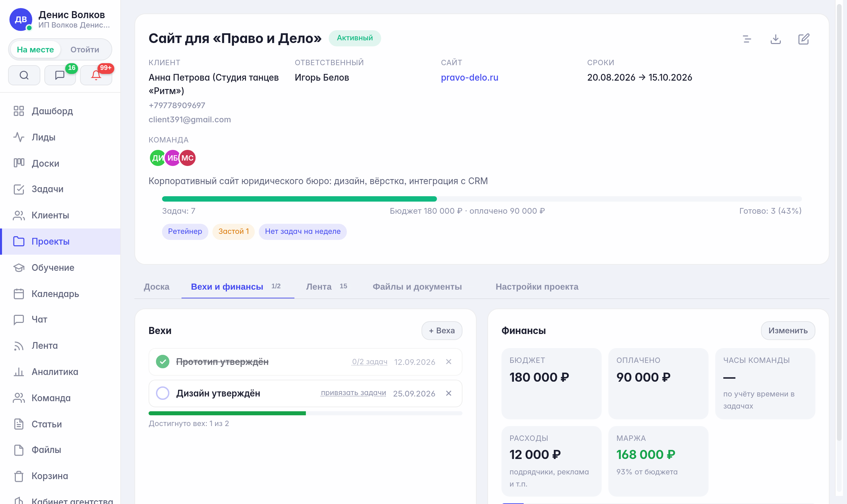
Task: Click «0/2 задач» link
Action: click(370, 362)
